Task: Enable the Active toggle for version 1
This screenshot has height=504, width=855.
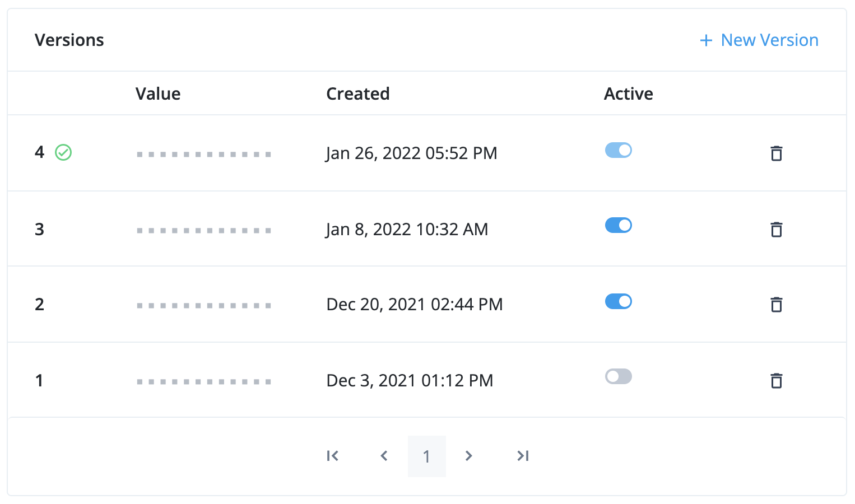Action: (x=618, y=376)
